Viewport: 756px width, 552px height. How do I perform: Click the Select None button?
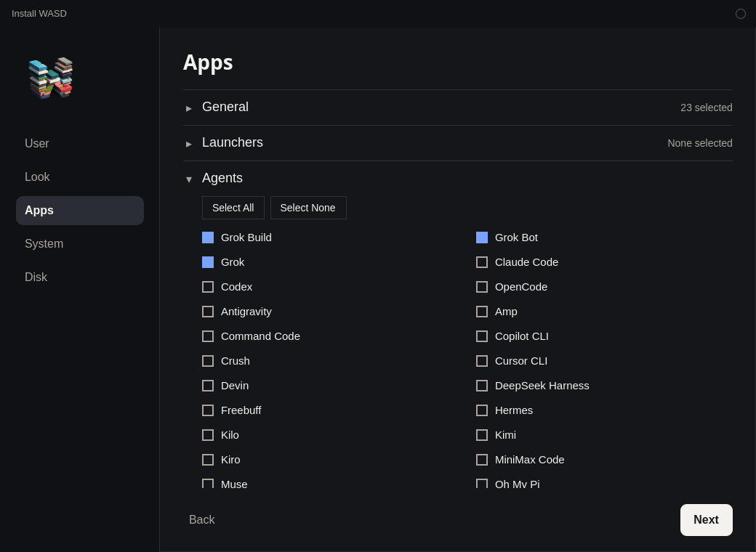(x=308, y=208)
